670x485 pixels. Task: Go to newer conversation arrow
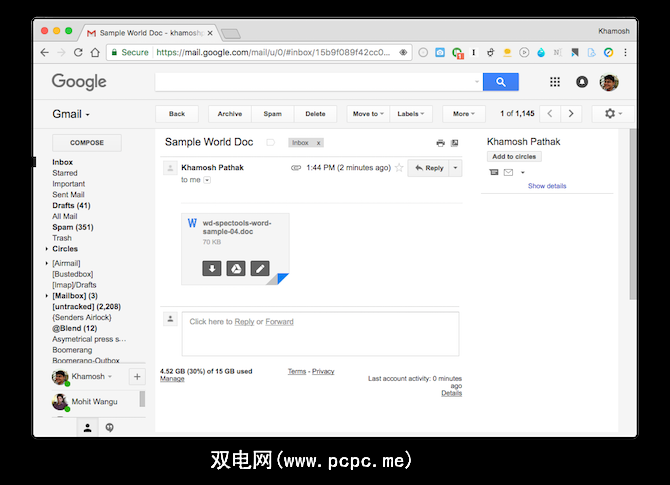point(550,114)
